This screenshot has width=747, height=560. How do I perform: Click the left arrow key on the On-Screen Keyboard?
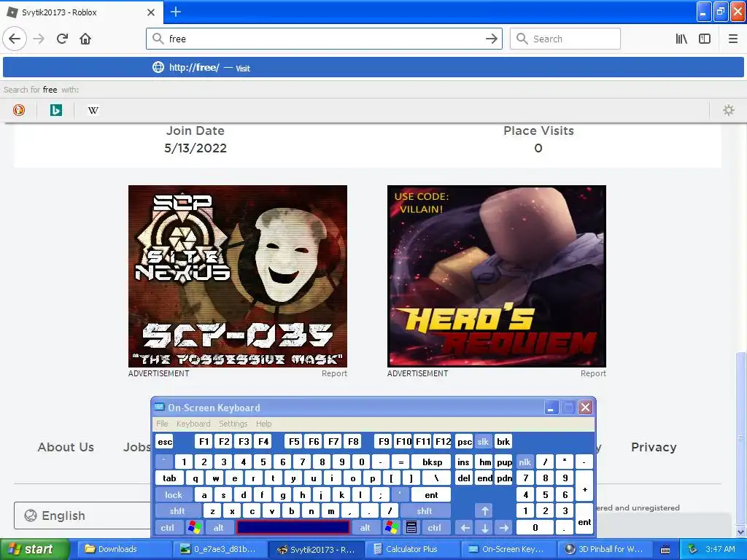(465, 528)
